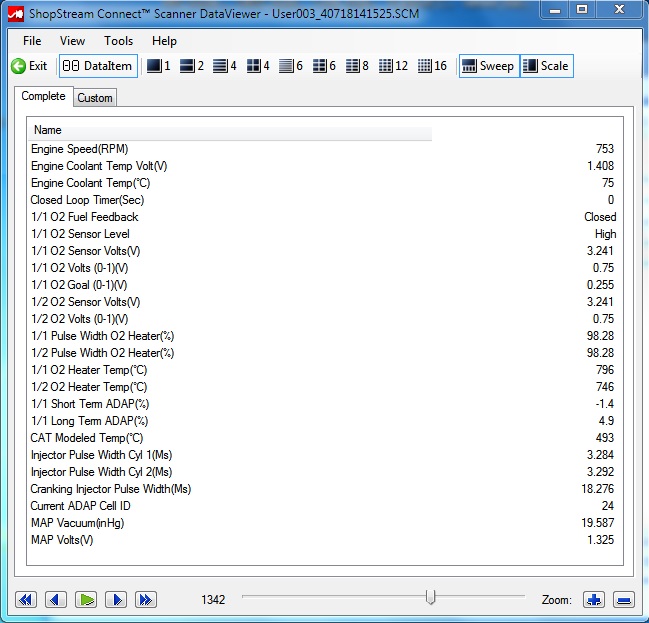Play the recorded data with green arrow

(86, 599)
